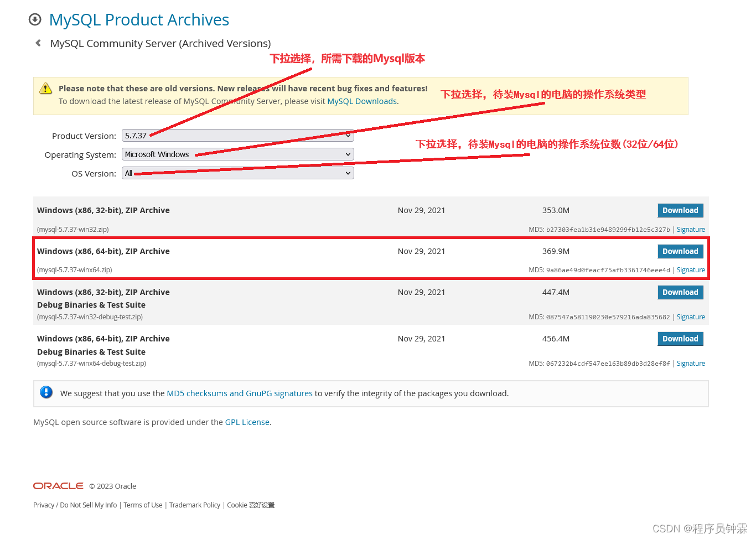Click Windows (x86, 32-bit), ZIP Archive 353.0M title
Image resolution: width=756 pixels, height=539 pixels.
point(103,210)
